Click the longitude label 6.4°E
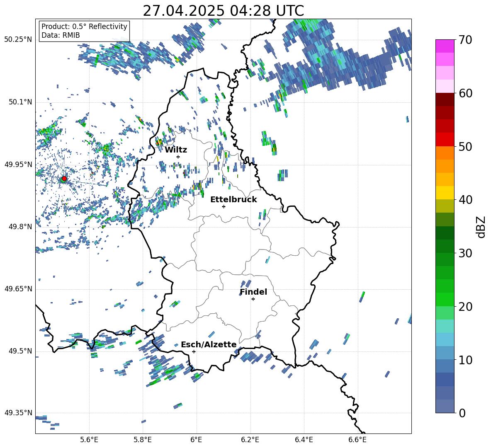Screen dimensions: 491x448 pos(304,440)
